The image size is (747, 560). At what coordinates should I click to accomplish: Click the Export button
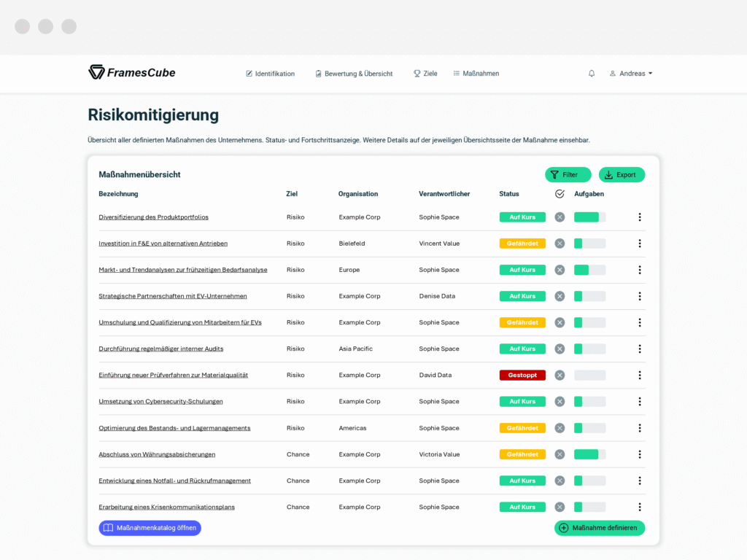point(622,175)
